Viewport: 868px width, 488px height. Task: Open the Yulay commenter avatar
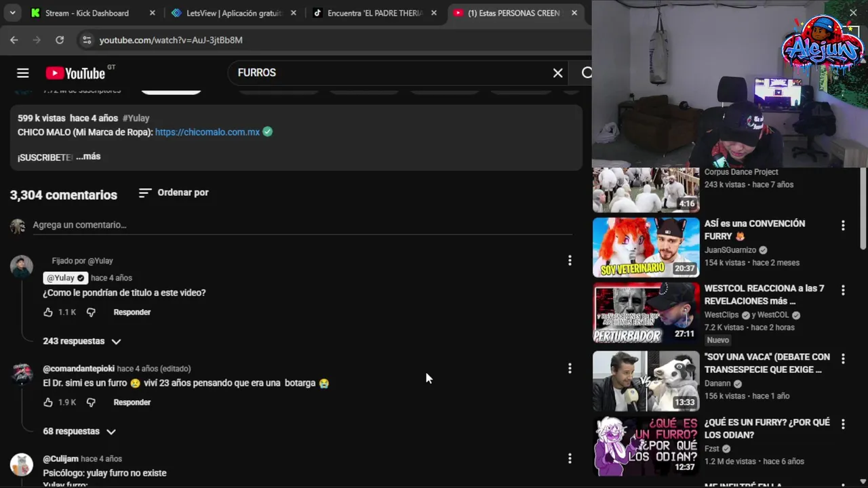point(22,266)
